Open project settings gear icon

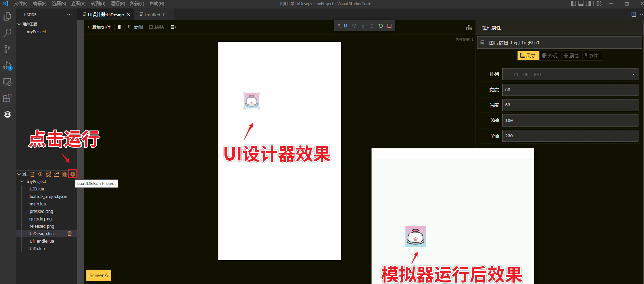click(40, 174)
